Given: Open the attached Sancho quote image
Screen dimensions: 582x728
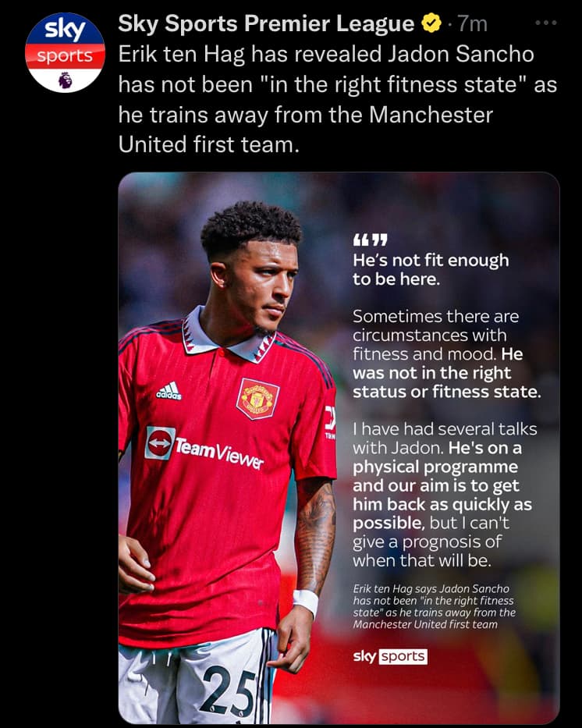Looking at the screenshot, I should (x=339, y=448).
